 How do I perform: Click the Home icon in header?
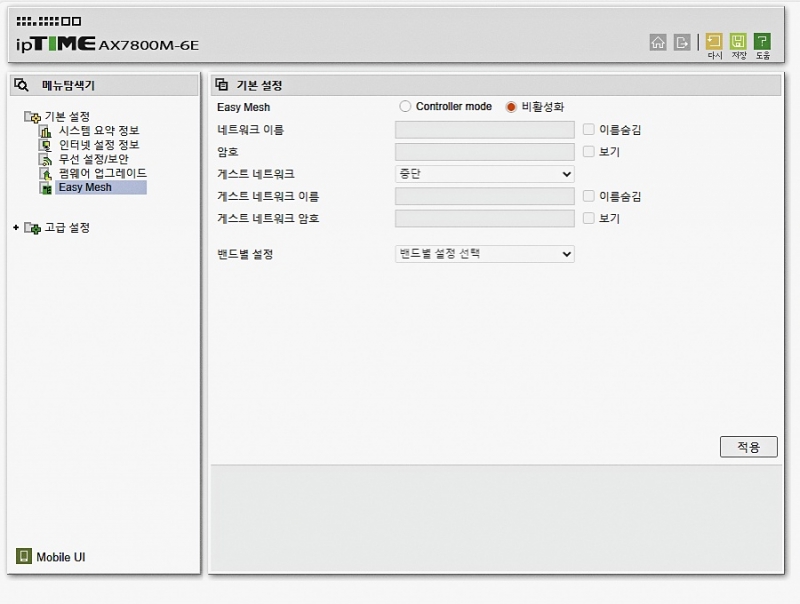tap(658, 42)
